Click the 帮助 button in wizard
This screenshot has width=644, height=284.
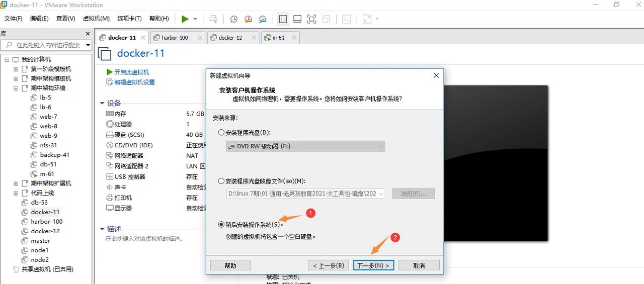230,265
